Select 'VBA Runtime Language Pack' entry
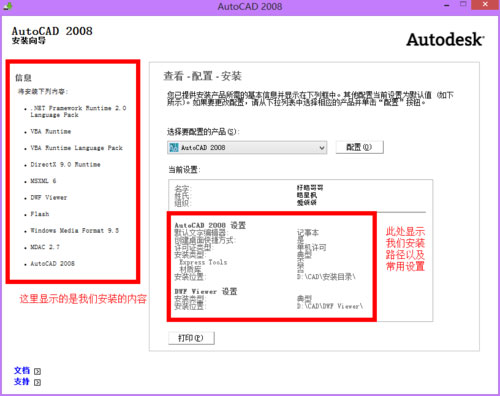Viewport: 500px width, 396px height. point(77,148)
